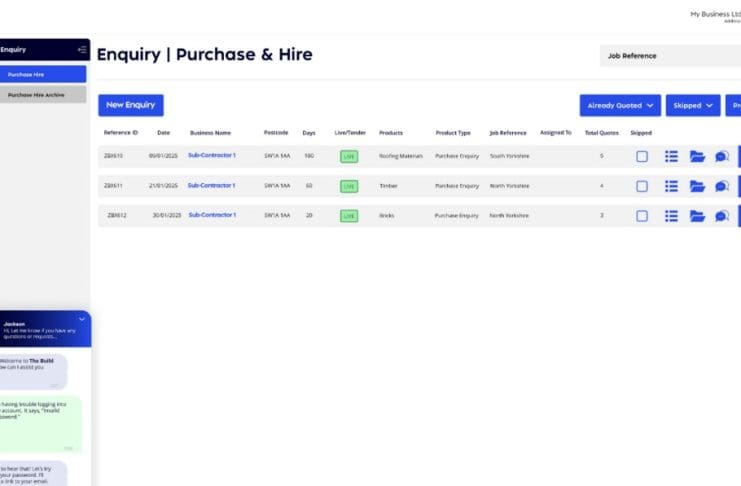Expand the Skipped filter dropdown

[x=693, y=105]
